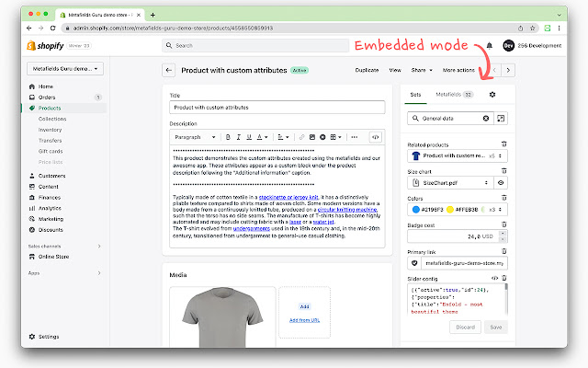Reload page in browser toolbar
The width and height of the screenshot is (588, 368).
(53, 29)
